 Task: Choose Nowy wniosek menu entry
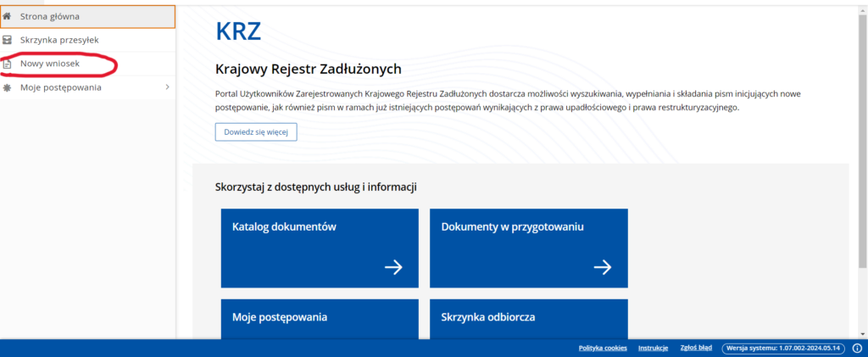point(50,64)
